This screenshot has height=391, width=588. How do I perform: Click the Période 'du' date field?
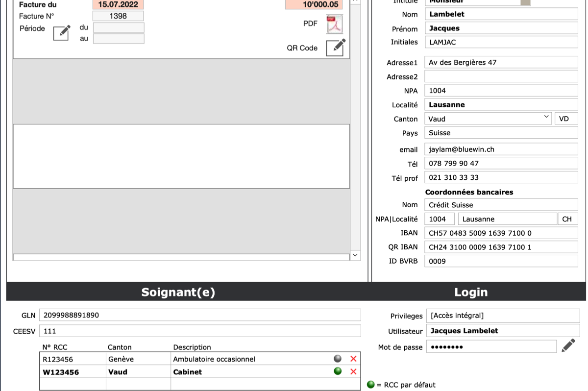119,27
